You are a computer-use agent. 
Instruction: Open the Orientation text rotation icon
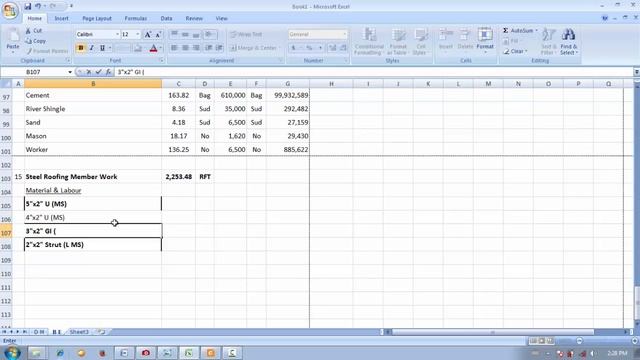[209, 34]
